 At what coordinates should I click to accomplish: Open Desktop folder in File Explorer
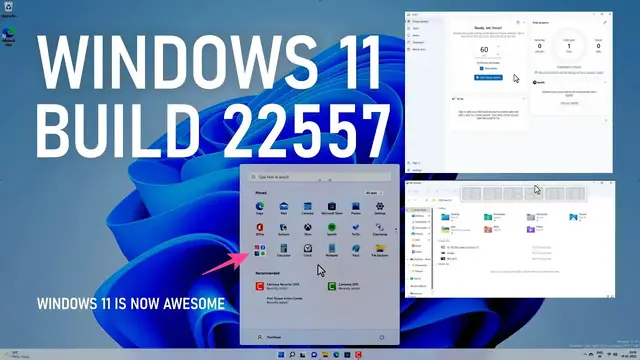tap(450, 217)
